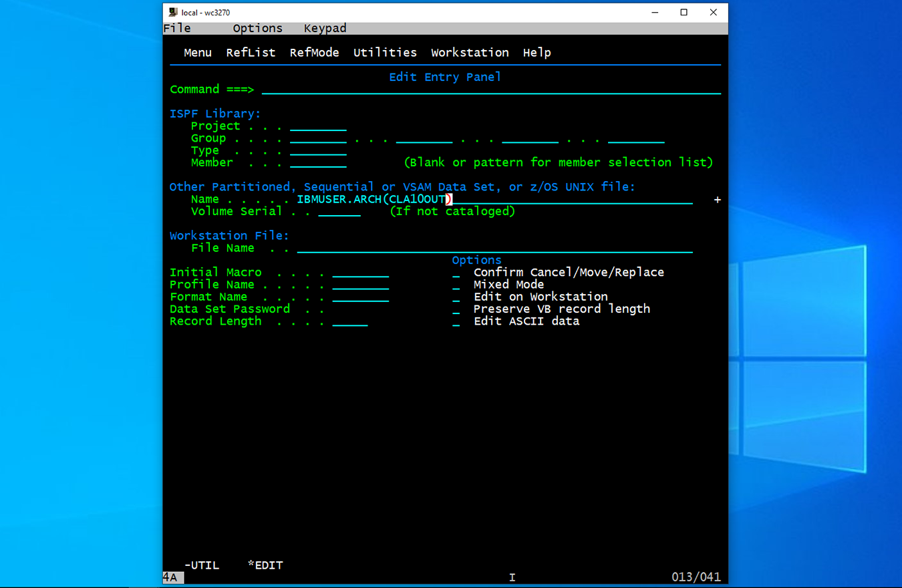Click the Project field under ISPF Library
Viewport: 902px width, 588px height.
coord(318,126)
